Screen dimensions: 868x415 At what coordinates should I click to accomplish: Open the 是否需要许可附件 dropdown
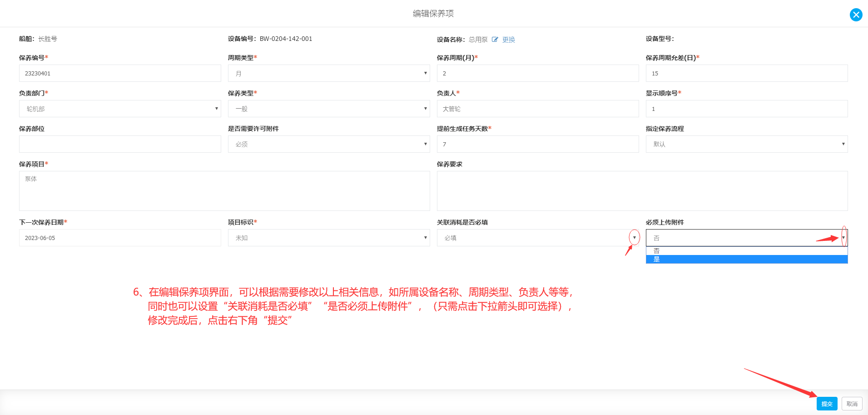329,144
